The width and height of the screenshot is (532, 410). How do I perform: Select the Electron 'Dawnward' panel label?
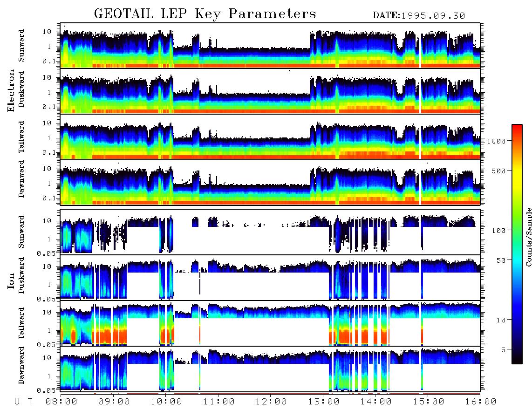click(x=21, y=179)
